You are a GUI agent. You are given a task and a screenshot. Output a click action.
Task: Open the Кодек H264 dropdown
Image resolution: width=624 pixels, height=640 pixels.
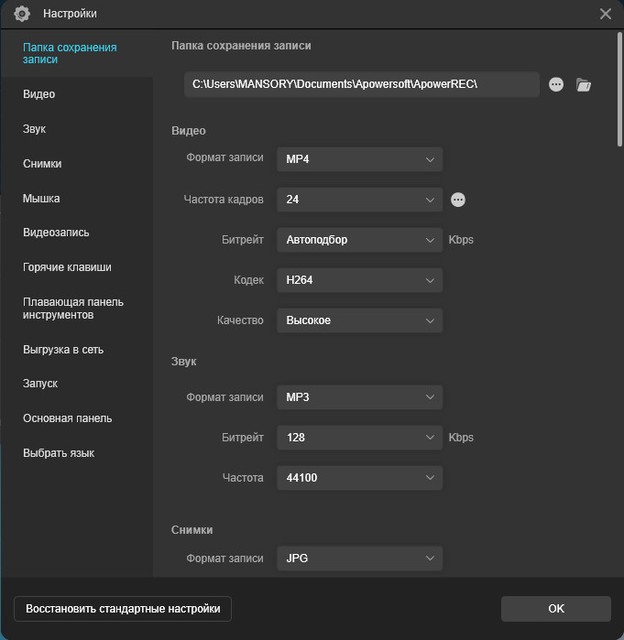click(359, 280)
